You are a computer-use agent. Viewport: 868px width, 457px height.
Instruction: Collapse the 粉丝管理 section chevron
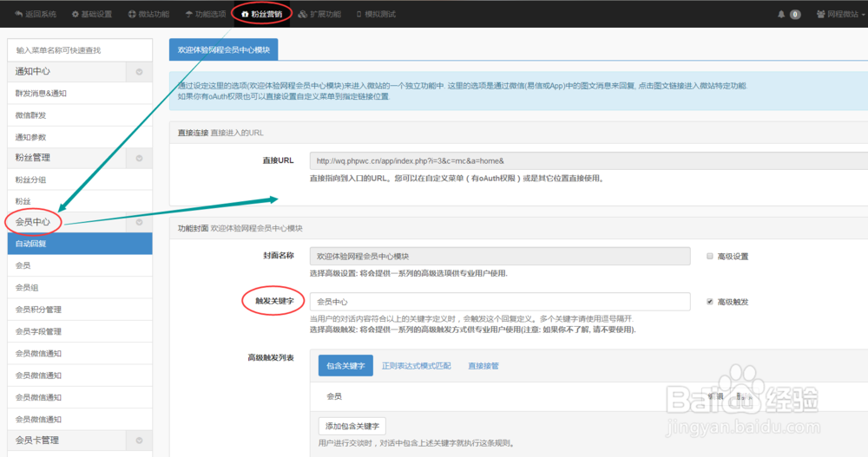[x=139, y=158]
